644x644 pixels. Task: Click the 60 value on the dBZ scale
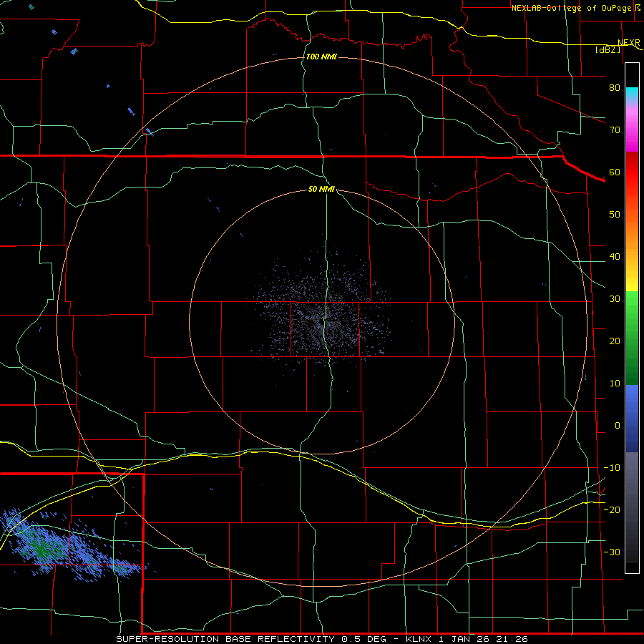tap(615, 172)
